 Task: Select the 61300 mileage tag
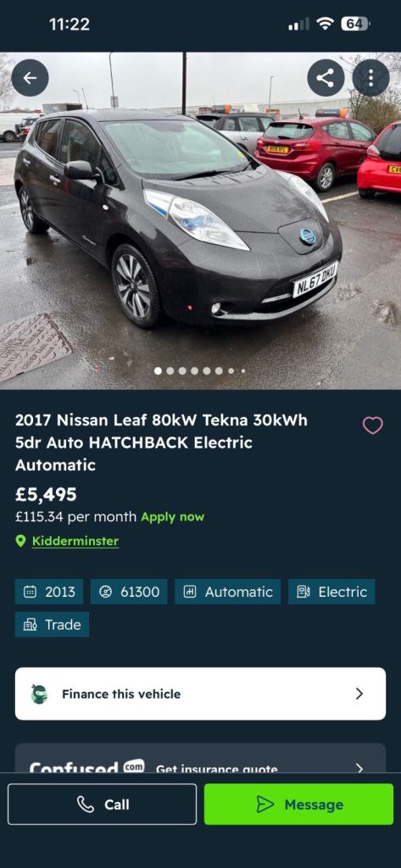pos(129,592)
